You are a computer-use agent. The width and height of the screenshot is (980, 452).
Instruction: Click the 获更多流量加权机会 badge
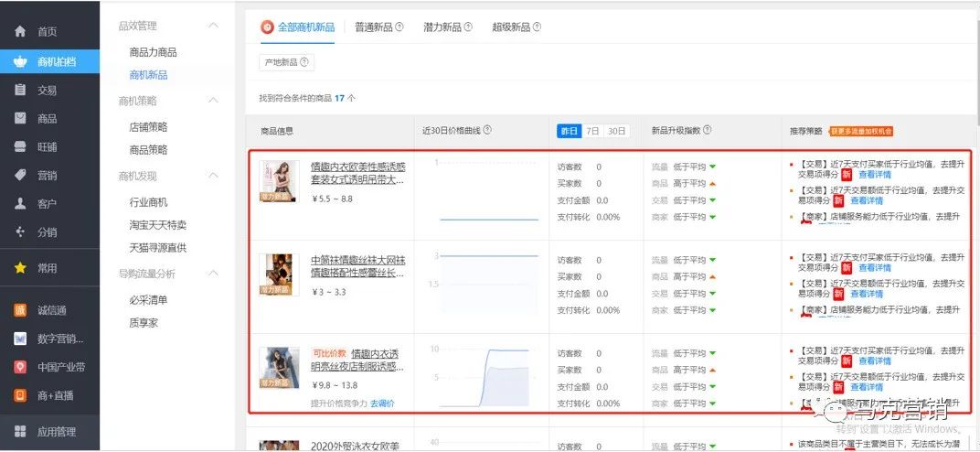(861, 131)
